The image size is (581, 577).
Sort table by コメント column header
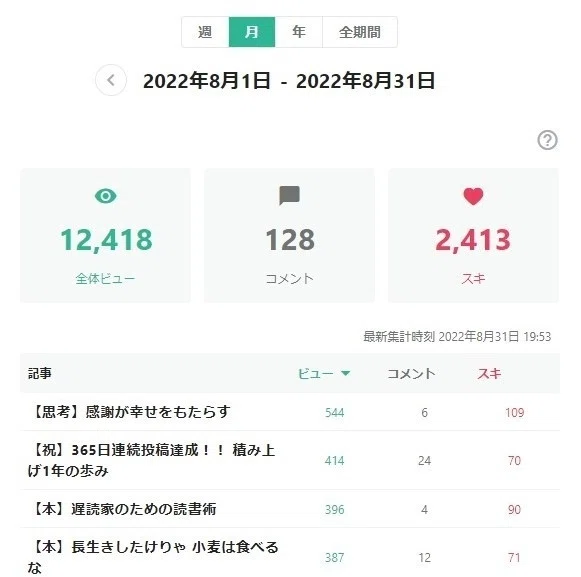pyautogui.click(x=411, y=374)
